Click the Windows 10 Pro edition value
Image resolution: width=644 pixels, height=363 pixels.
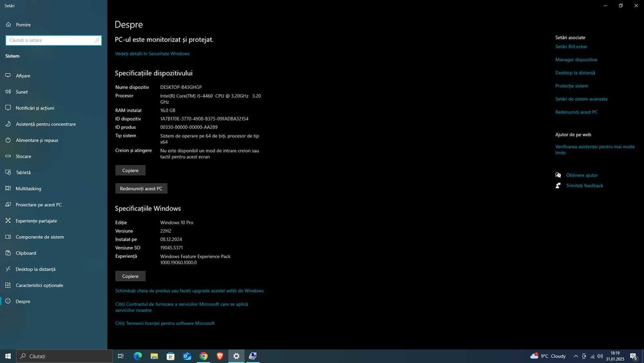(176, 222)
